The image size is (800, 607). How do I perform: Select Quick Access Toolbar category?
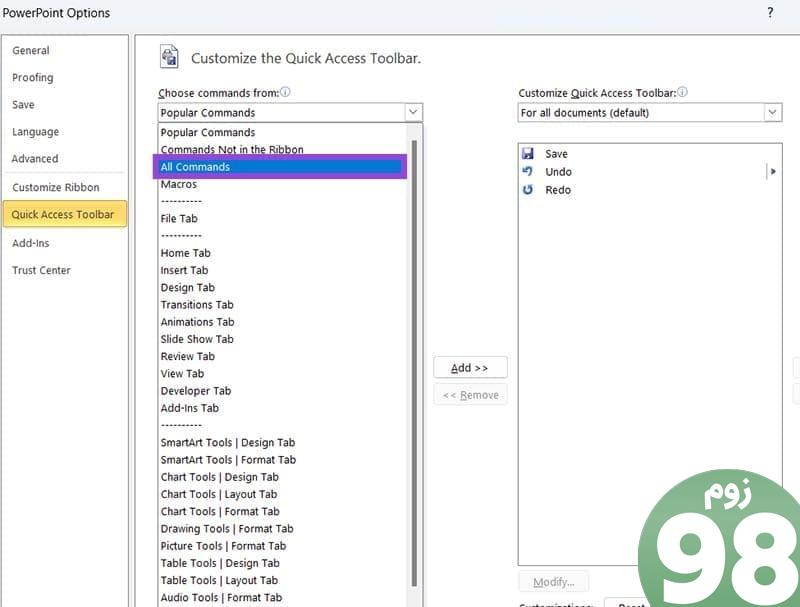click(64, 214)
